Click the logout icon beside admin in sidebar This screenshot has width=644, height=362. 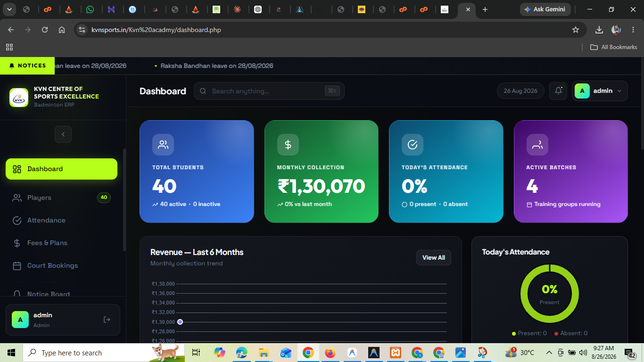point(107,320)
